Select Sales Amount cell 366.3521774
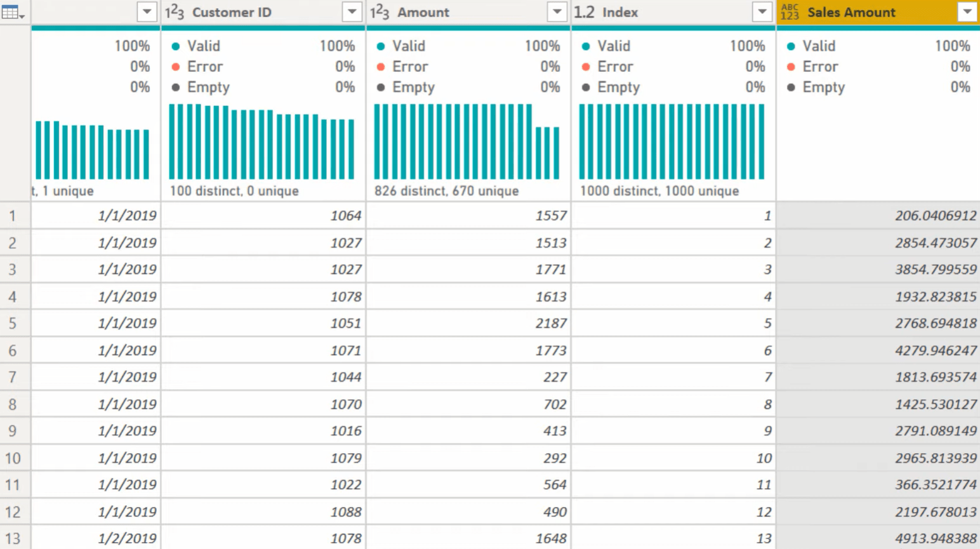The height and width of the screenshot is (549, 980). coord(878,485)
